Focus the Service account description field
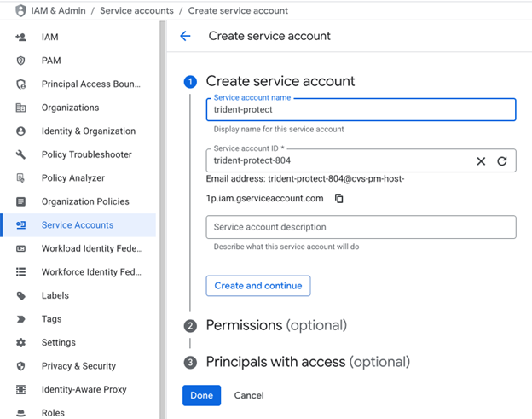Viewport: 532px width, 419px height. [361, 227]
